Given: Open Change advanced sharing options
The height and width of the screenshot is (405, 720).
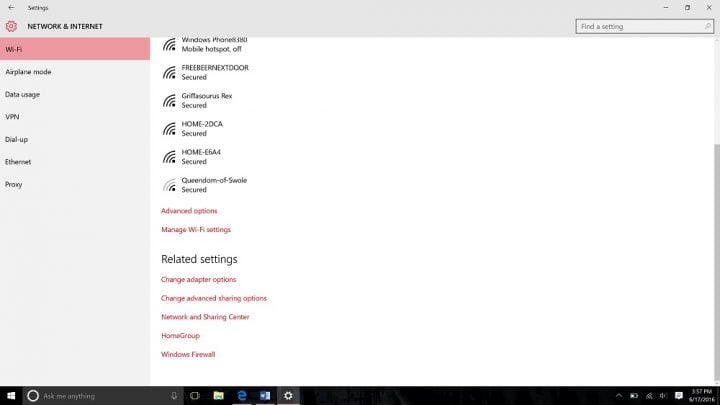Looking at the screenshot, I should (214, 298).
